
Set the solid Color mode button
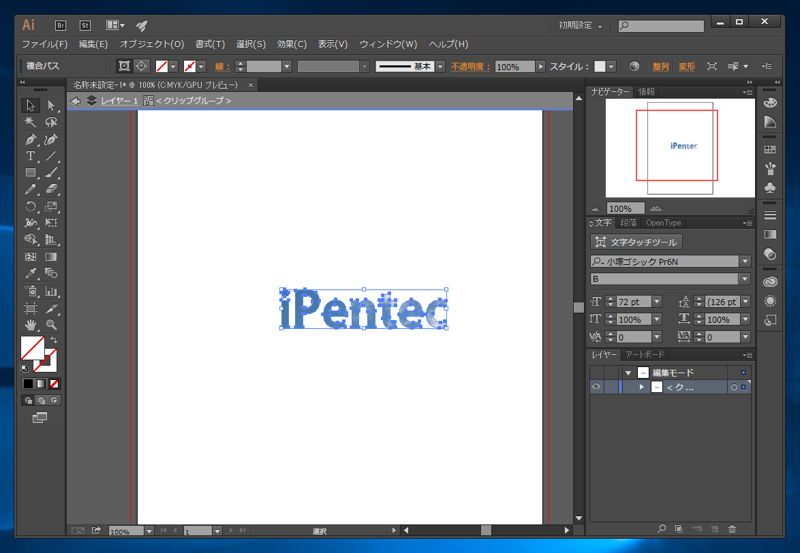click(28, 384)
